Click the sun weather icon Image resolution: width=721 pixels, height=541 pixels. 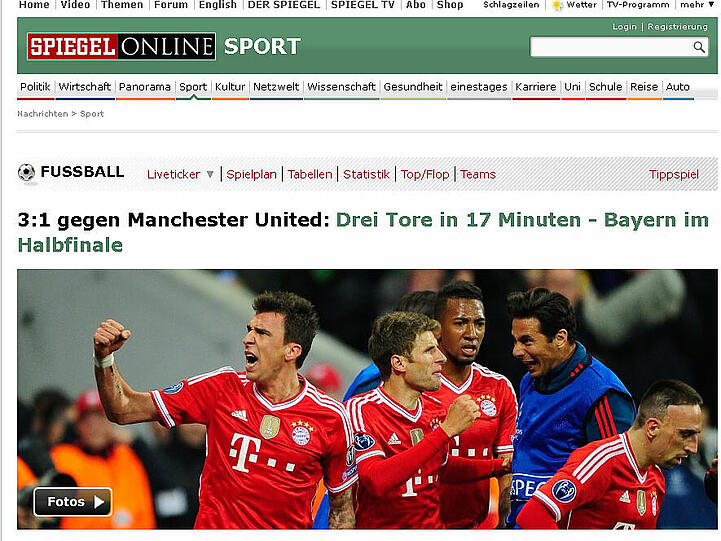[x=557, y=5]
